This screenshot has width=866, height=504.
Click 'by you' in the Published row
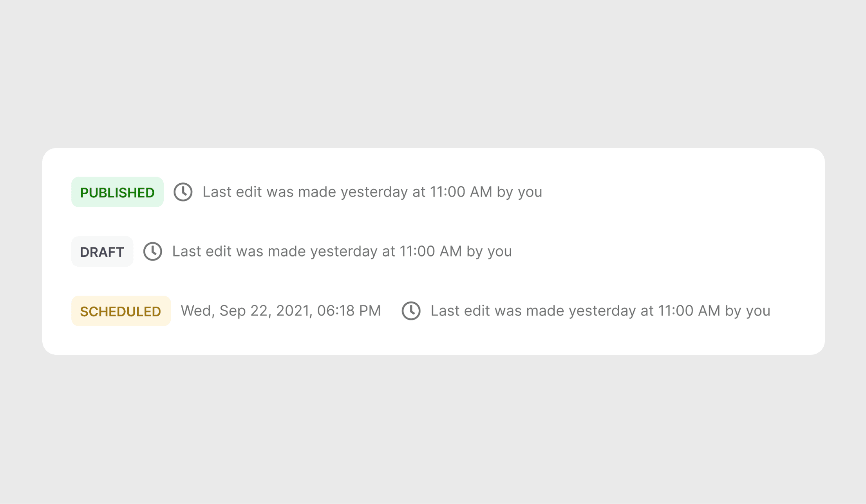[x=519, y=192]
